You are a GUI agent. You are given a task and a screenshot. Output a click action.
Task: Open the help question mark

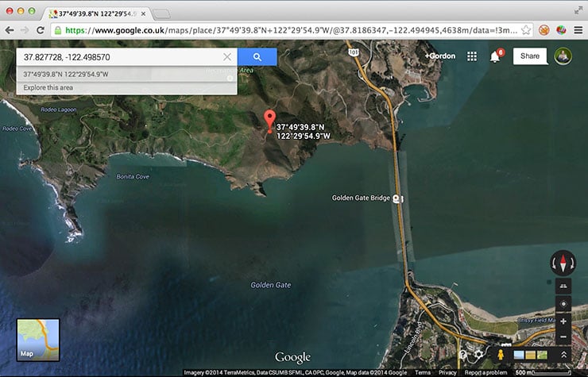tap(462, 355)
